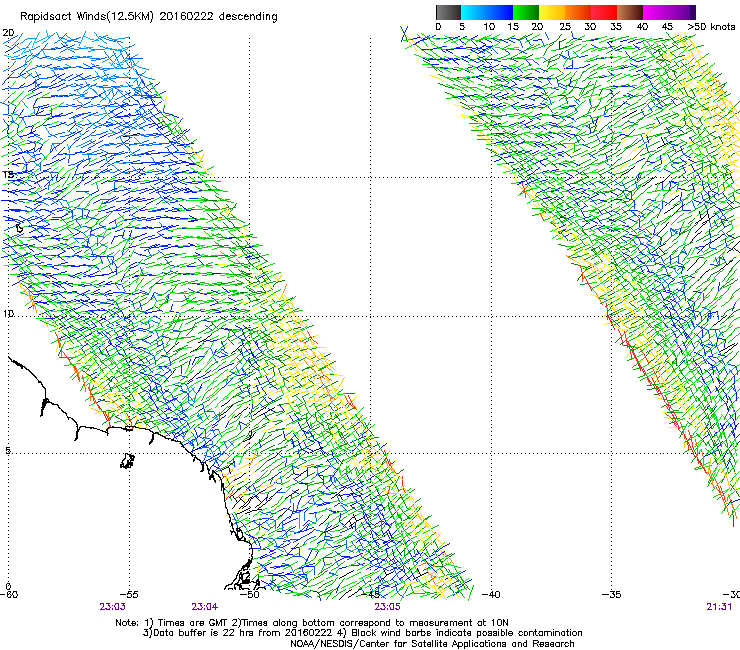740x650 pixels.
Task: Click the '45' label under the color legend
Action: [x=667, y=26]
